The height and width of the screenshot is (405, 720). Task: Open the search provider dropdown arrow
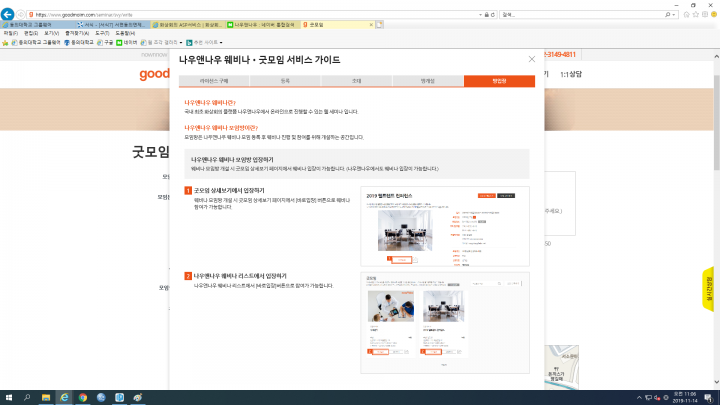(x=674, y=15)
